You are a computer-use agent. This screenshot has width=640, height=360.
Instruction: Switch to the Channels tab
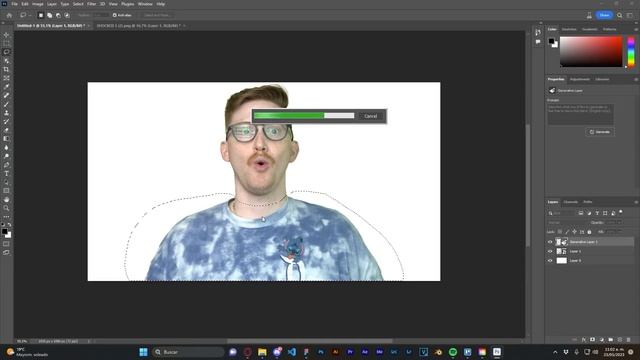click(x=571, y=202)
